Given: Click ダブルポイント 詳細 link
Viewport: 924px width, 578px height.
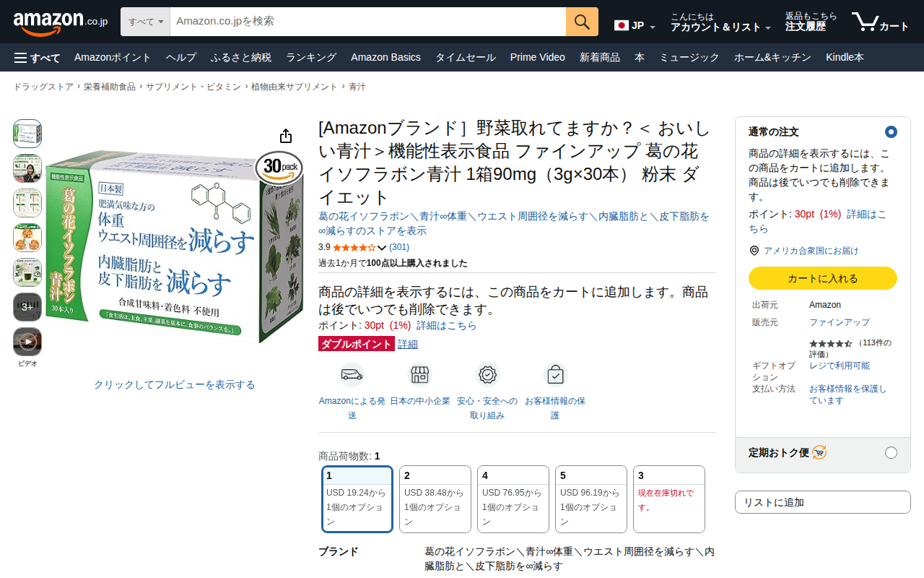Looking at the screenshot, I should (x=408, y=344).
